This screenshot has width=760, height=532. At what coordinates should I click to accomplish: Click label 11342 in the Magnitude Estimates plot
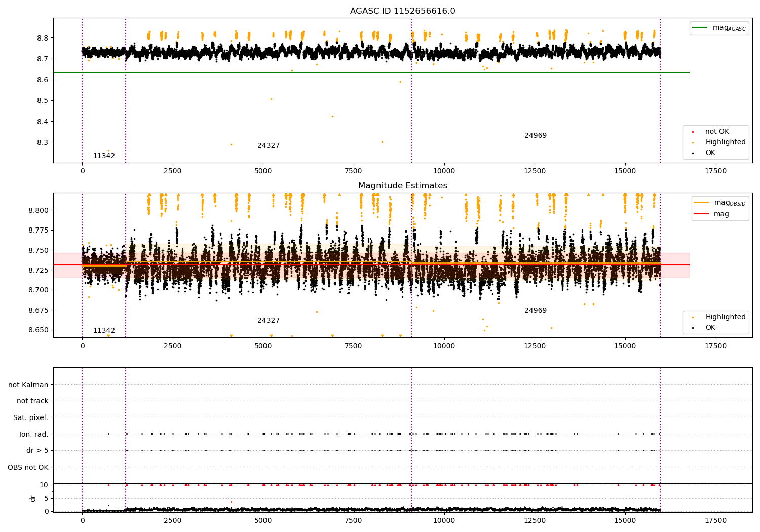point(104,330)
